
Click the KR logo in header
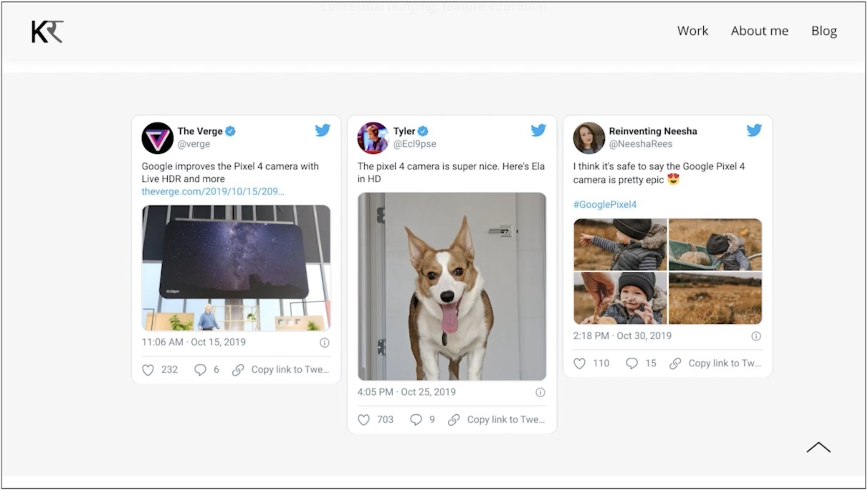(x=47, y=32)
